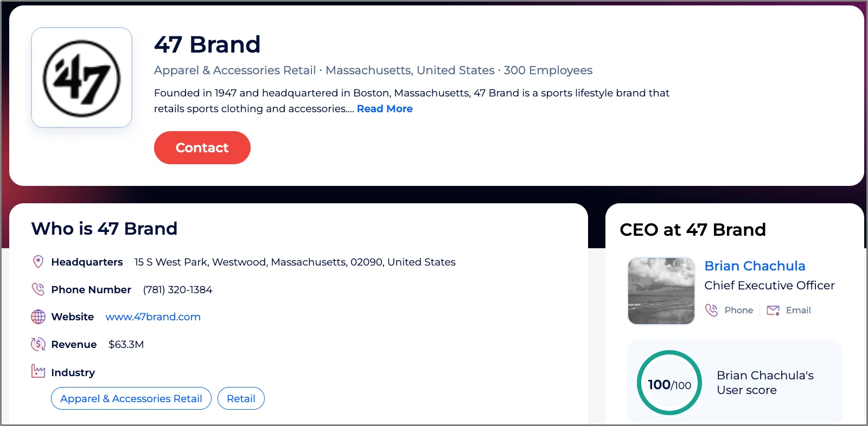Expand the Who is 47 Brand section
The image size is (868, 426).
coord(104,228)
